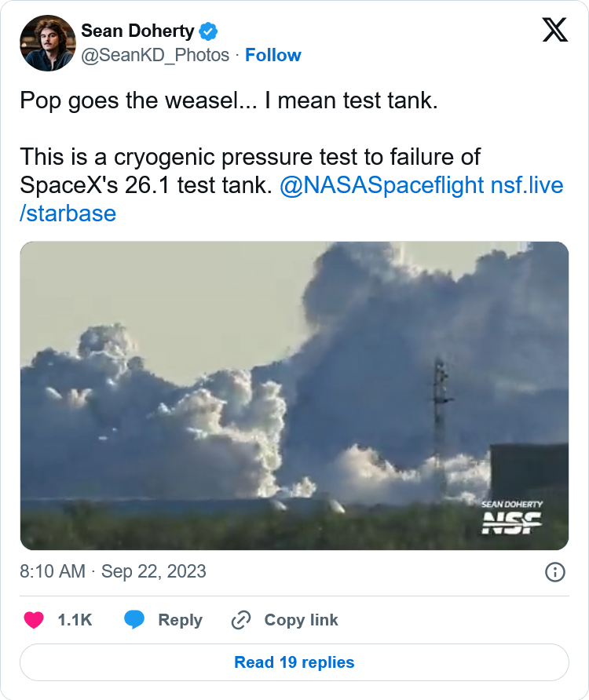This screenshot has width=589, height=700.
Task: Like the tweet with the heart icon
Action: 34,620
